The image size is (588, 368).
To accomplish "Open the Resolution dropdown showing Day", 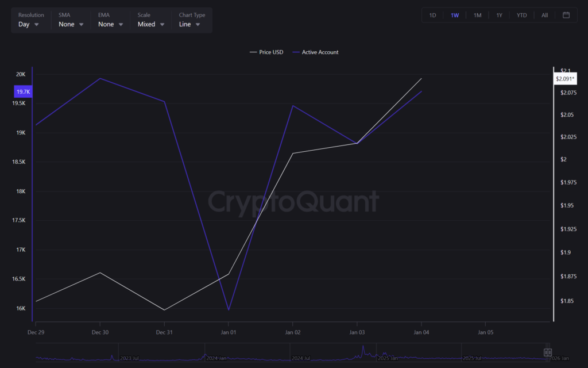I will click(x=29, y=24).
